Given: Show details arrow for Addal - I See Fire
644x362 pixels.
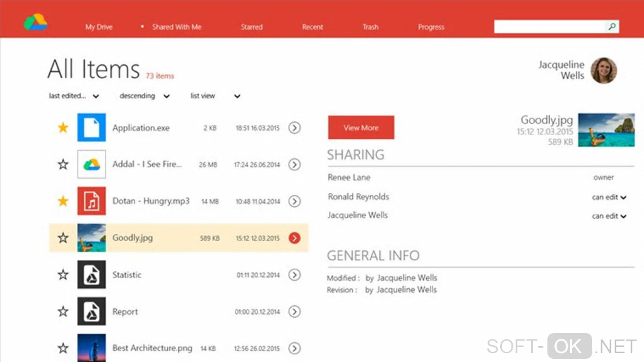Looking at the screenshot, I should click(294, 165).
